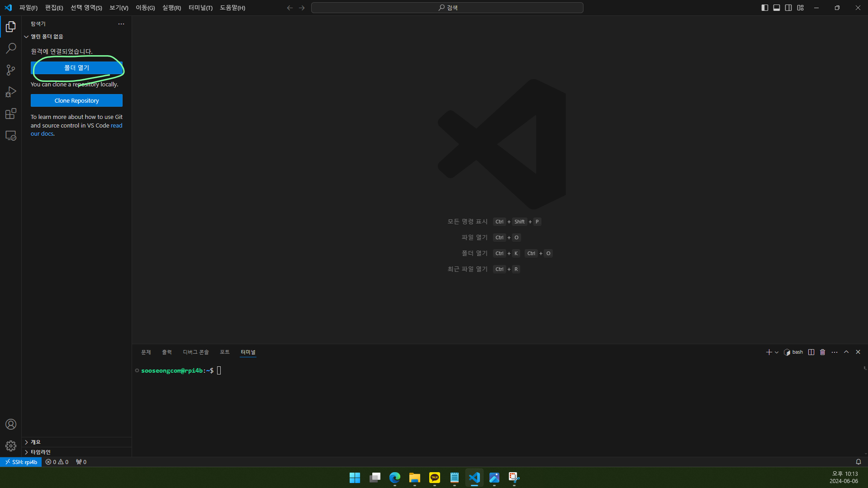The height and width of the screenshot is (488, 868).
Task: Open the 편집(E) menu
Action: click(x=54, y=8)
